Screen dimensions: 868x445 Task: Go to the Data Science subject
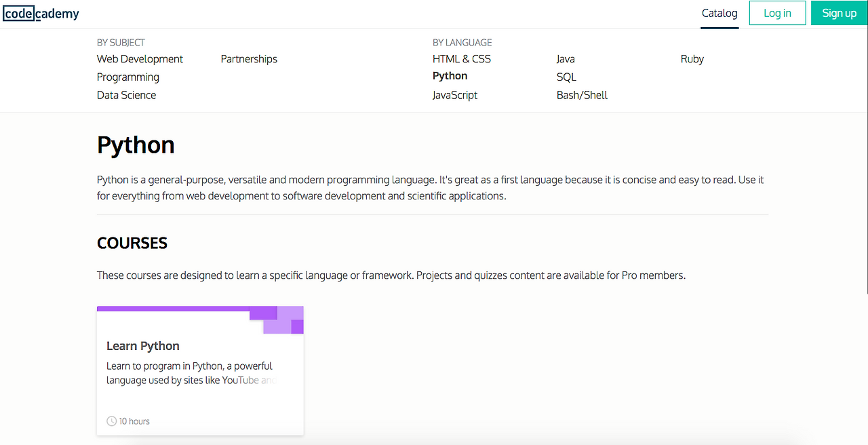pos(126,95)
